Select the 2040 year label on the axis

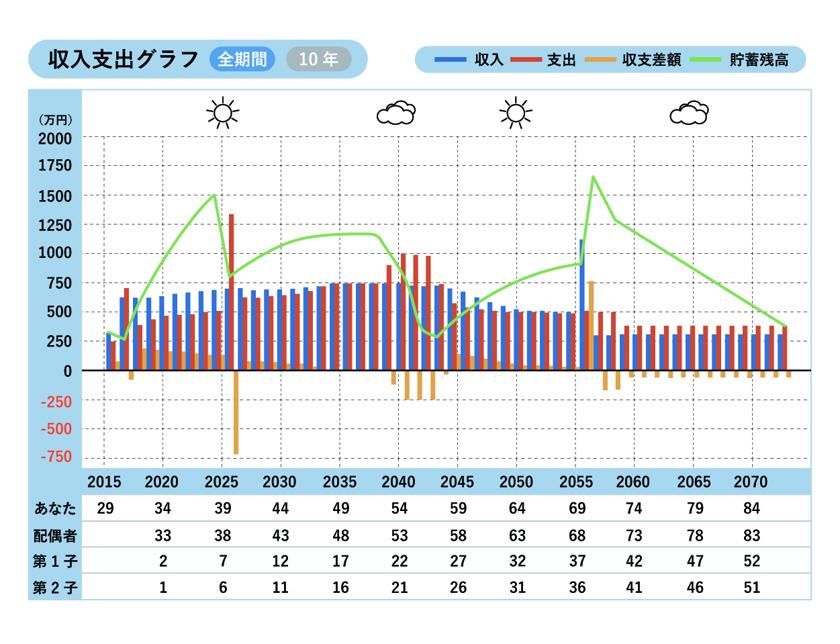[398, 482]
